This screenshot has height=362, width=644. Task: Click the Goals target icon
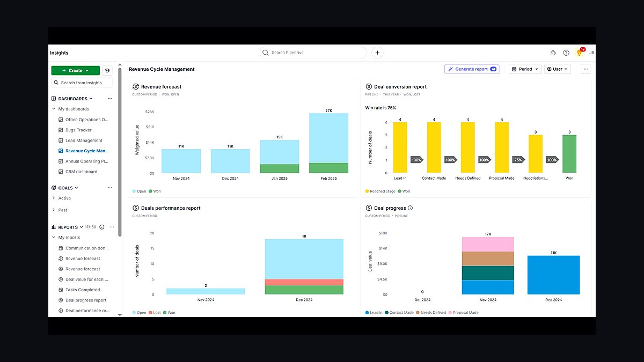[x=54, y=188]
